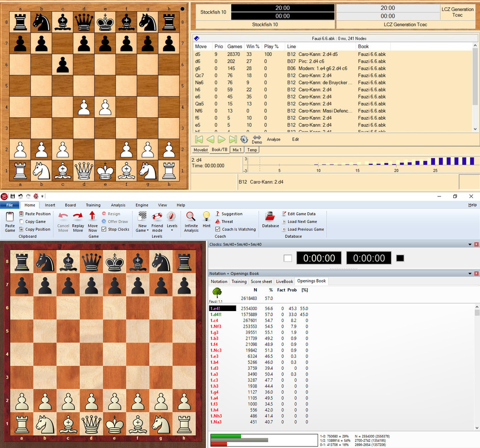Click the white side indicator box by clocks

[288, 259]
